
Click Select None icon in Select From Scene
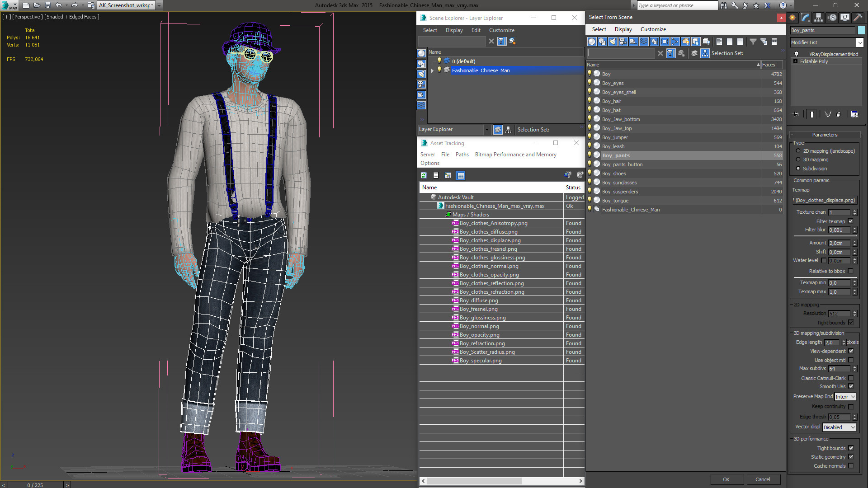click(x=730, y=42)
